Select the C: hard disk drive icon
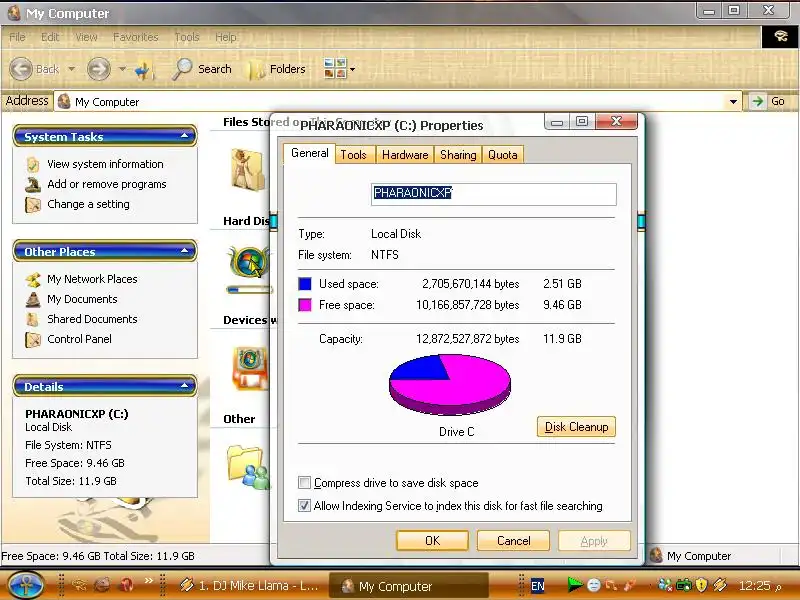The image size is (800, 600). tap(249, 262)
